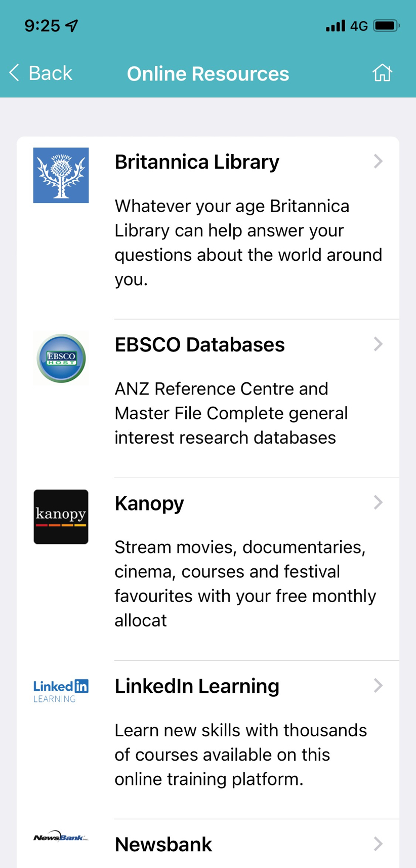
Task: Expand Britannica Library via its chevron
Action: tap(378, 162)
